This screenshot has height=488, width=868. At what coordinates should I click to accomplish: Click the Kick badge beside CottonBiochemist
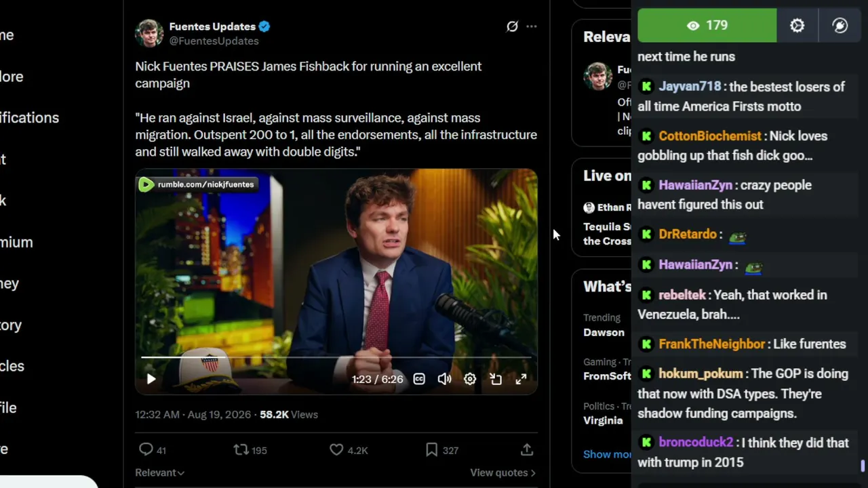pyautogui.click(x=646, y=136)
